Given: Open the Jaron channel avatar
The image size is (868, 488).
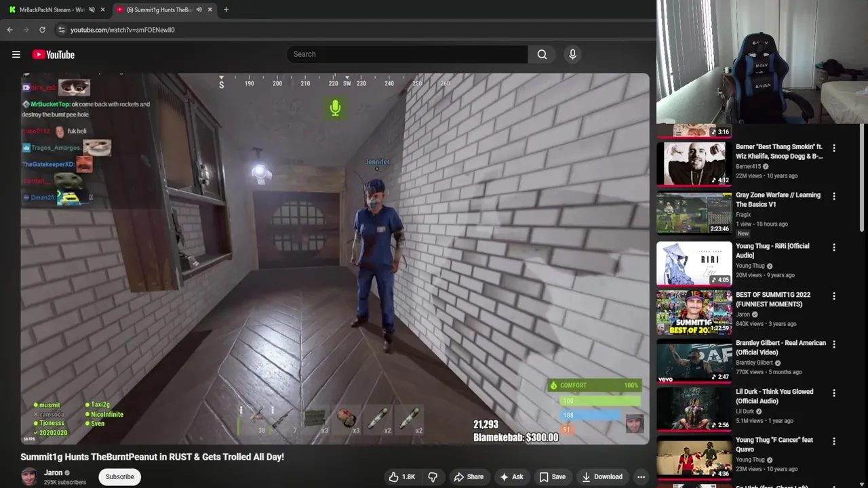Looking at the screenshot, I should tap(29, 476).
